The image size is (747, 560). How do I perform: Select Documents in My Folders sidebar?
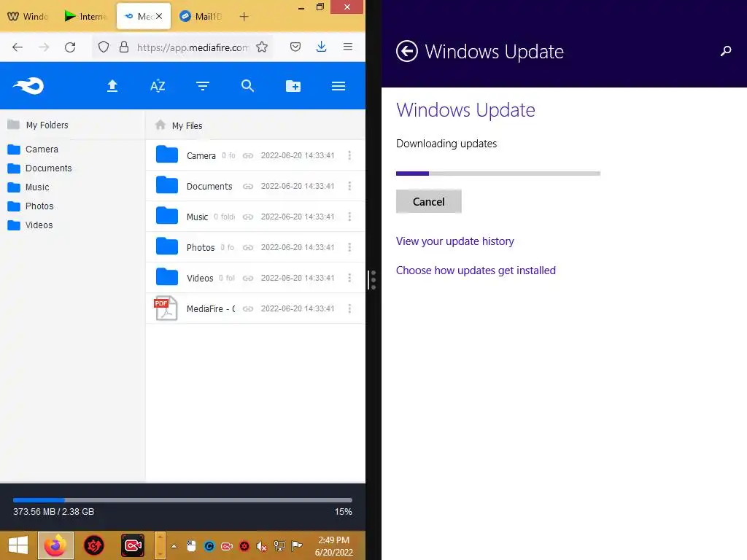pyautogui.click(x=40, y=168)
